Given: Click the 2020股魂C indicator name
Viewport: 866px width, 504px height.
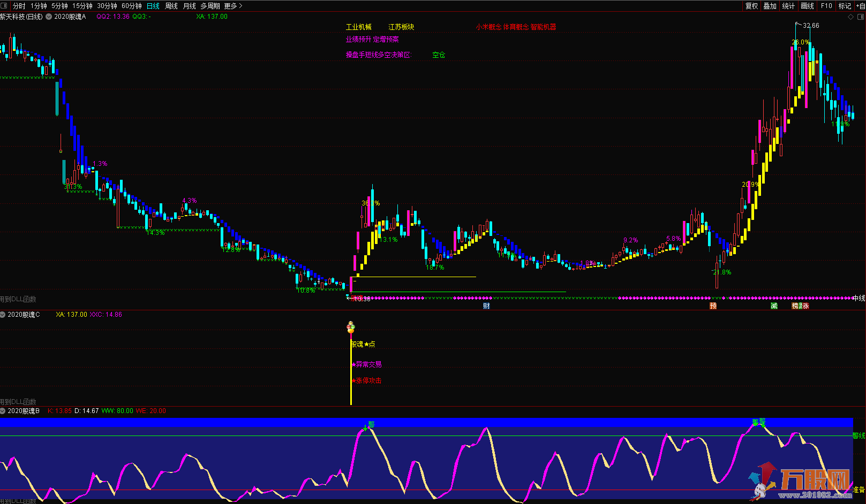Looking at the screenshot, I should tap(24, 315).
